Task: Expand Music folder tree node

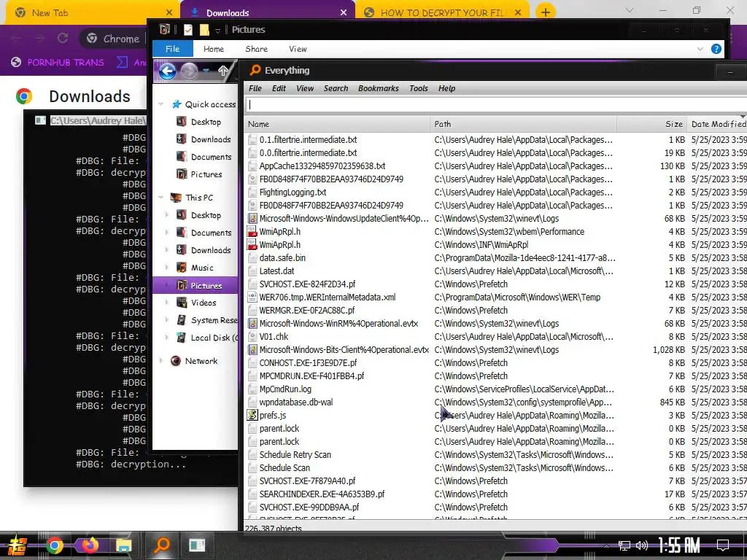Action: click(167, 268)
